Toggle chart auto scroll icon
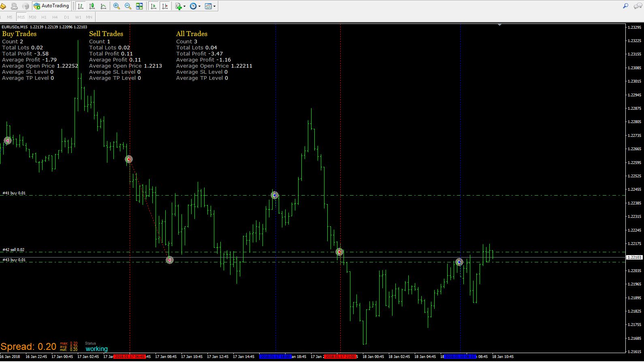The image size is (644, 362). 154,6
